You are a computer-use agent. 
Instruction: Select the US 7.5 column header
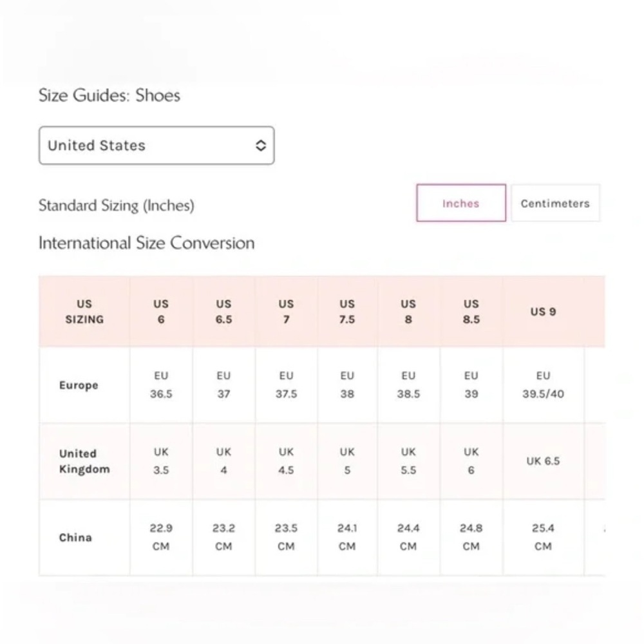(347, 312)
